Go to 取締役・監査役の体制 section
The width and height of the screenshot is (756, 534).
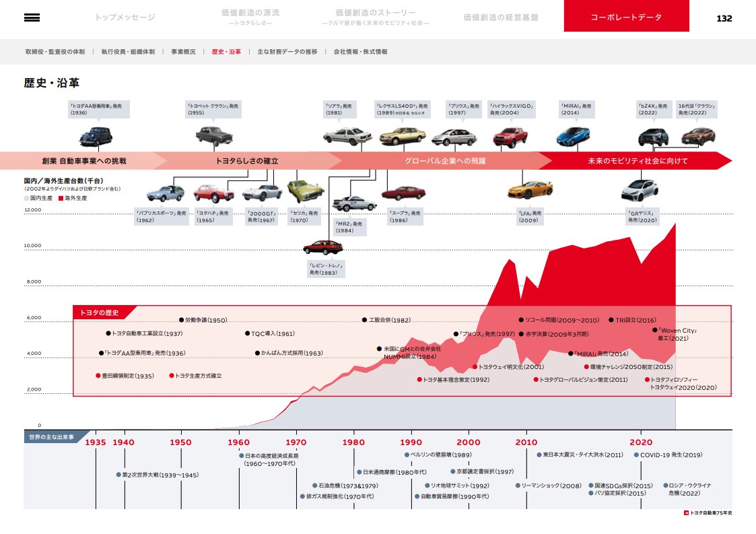(x=55, y=52)
